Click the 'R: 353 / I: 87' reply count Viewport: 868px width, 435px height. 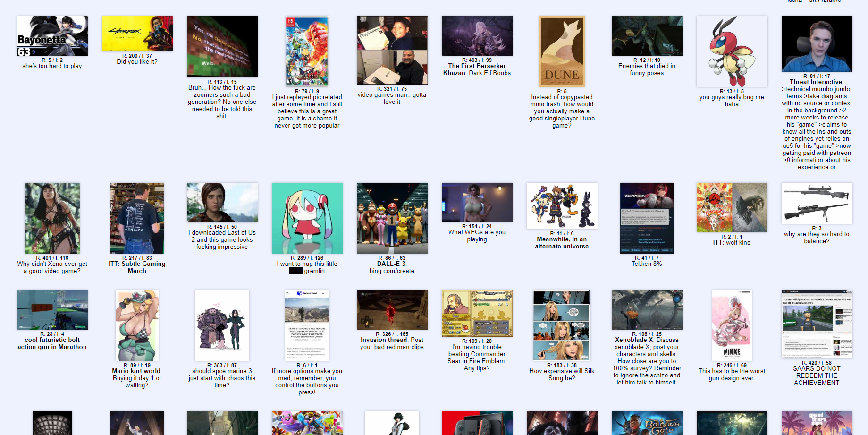tap(222, 365)
